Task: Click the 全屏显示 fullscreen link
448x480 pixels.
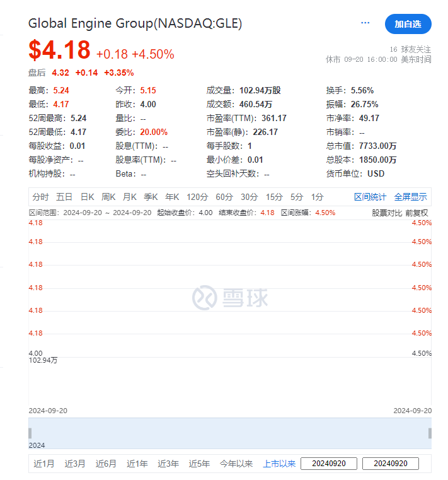Action: (x=411, y=197)
